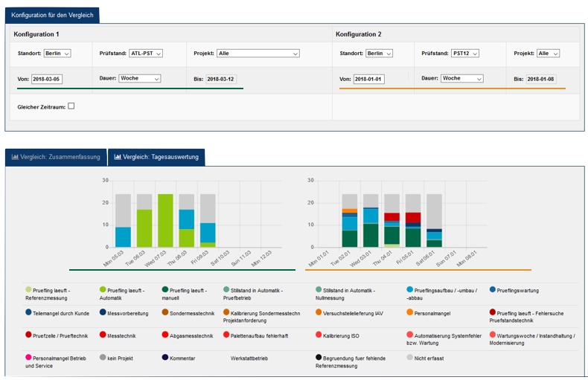Click chart icon on Zusammenfassung tab
588x380 pixels.
click(x=15, y=157)
